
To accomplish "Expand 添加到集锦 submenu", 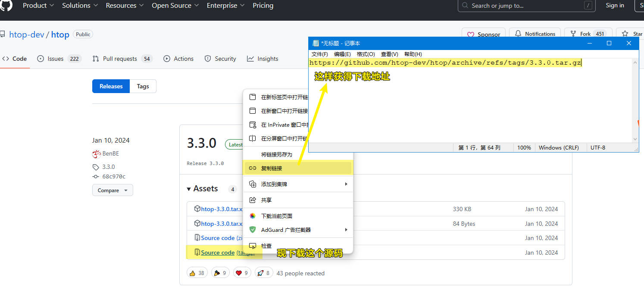I will pyautogui.click(x=298, y=184).
